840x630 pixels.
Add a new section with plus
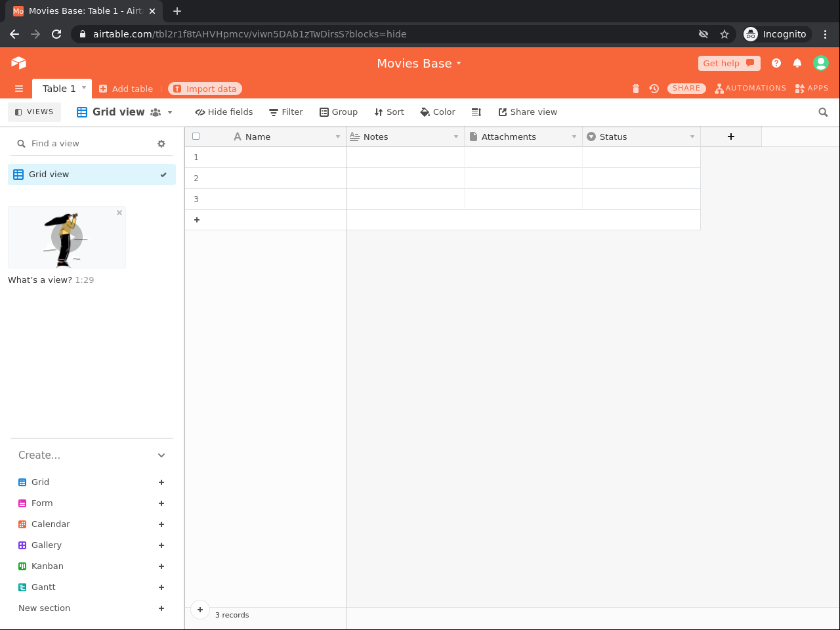tap(161, 608)
